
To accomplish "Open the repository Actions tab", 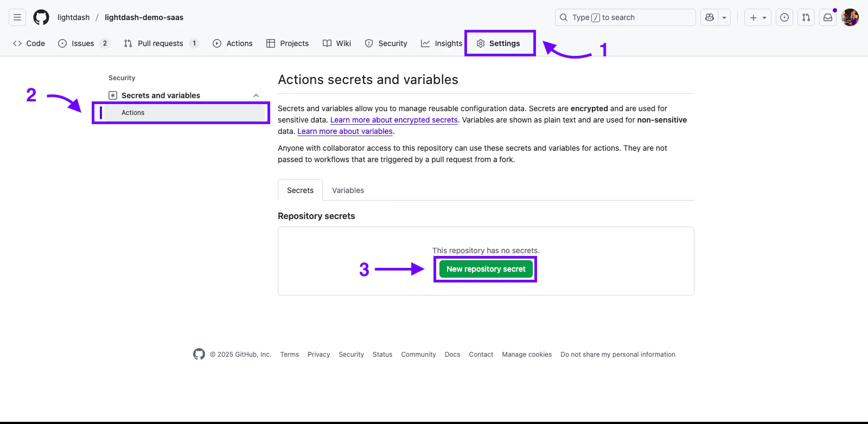I will tap(233, 43).
